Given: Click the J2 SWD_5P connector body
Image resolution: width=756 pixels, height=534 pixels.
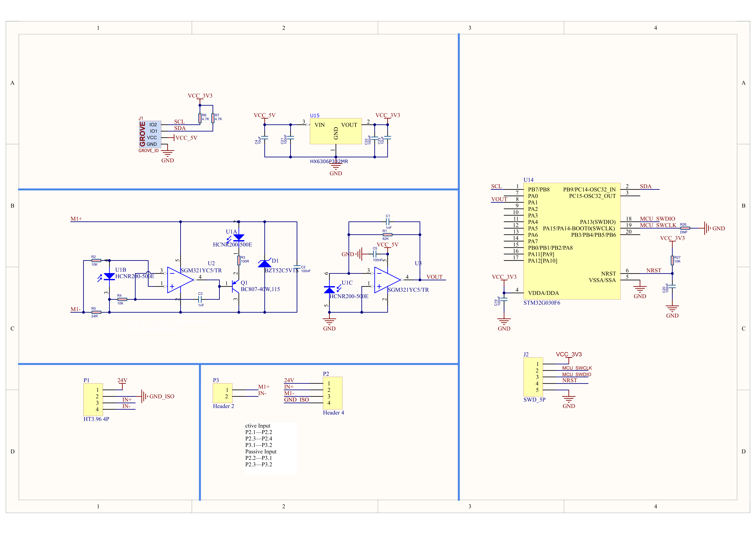Looking at the screenshot, I should coord(533,377).
